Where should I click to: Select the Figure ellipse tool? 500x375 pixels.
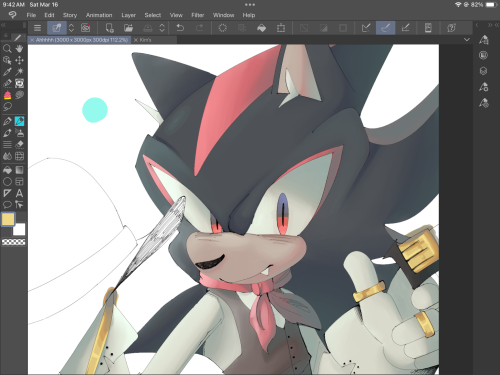(7, 182)
